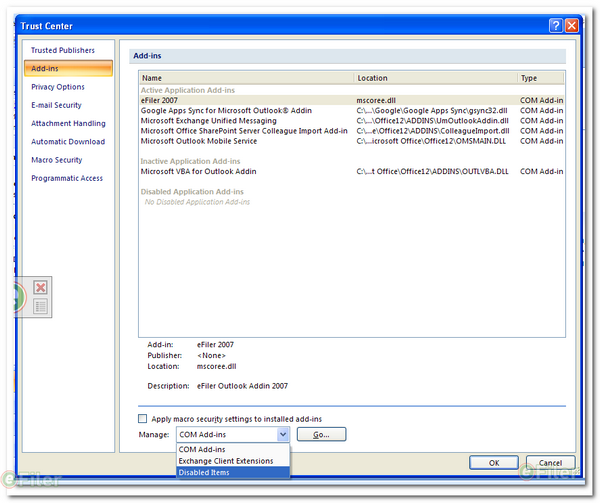This screenshot has width=600, height=503.
Task: Click the red X icon in floating toolbar
Action: tap(40, 287)
